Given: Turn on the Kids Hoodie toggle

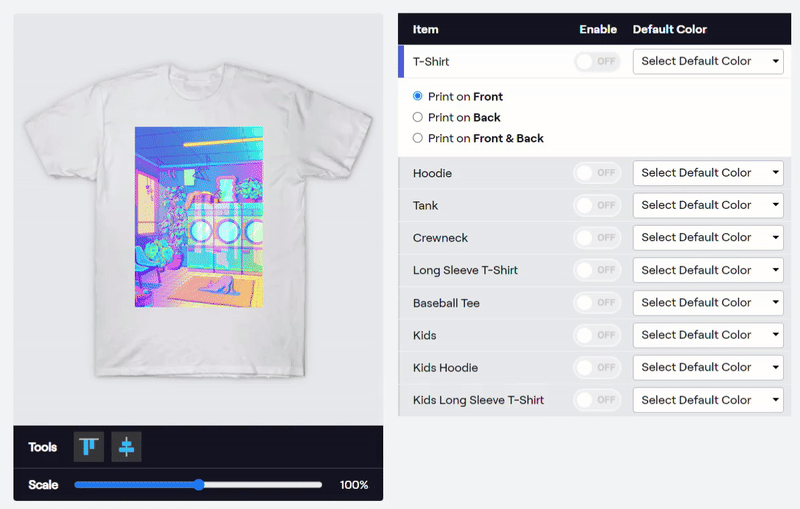Looking at the screenshot, I should pos(597,367).
